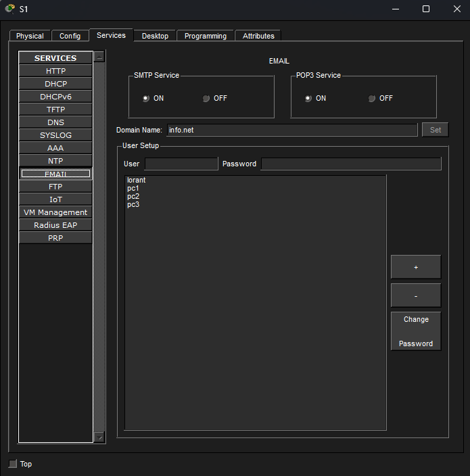Select the EMAIL service entry
Image resolution: width=470 pixels, height=476 pixels.
[x=55, y=174]
